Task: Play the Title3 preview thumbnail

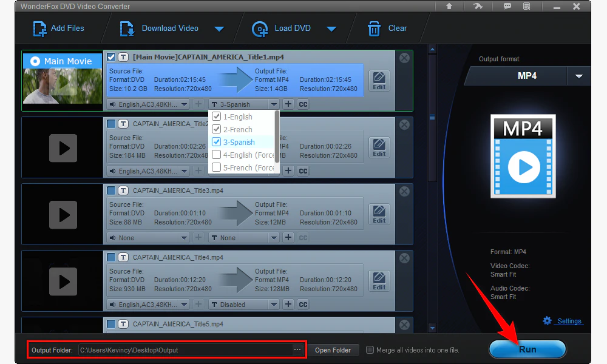Action: (63, 215)
